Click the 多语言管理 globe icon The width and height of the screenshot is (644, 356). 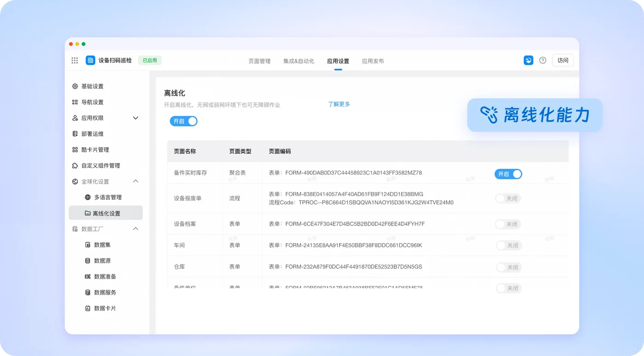click(x=88, y=197)
